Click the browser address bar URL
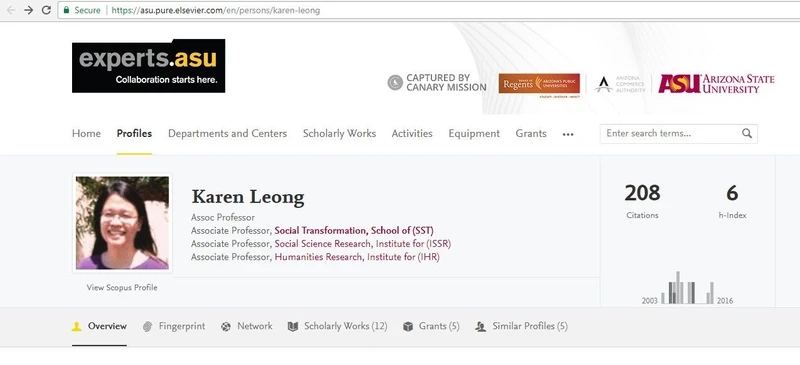Screen dimensions: 800x365 tap(216, 10)
